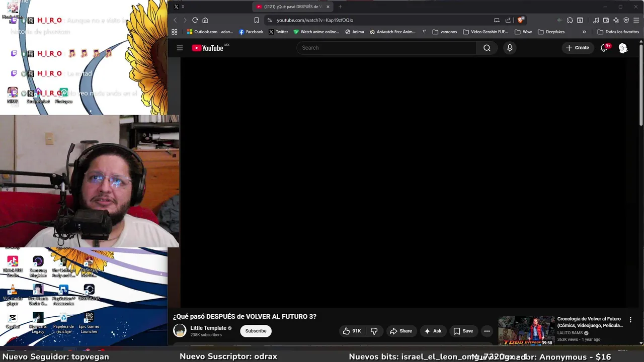Open Facebook bookmark
Screen dimensions: 644x362
click(x=251, y=32)
